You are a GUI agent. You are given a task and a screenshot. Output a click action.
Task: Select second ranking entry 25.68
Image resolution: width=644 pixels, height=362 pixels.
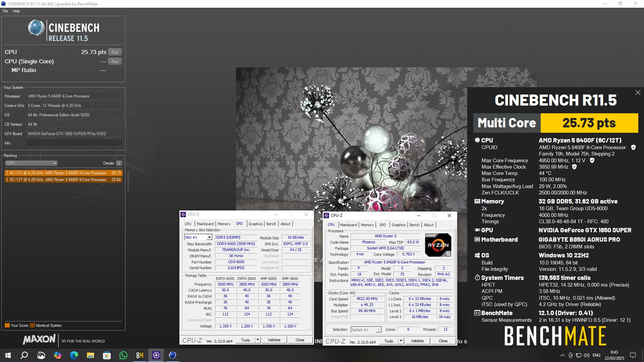tap(63, 180)
